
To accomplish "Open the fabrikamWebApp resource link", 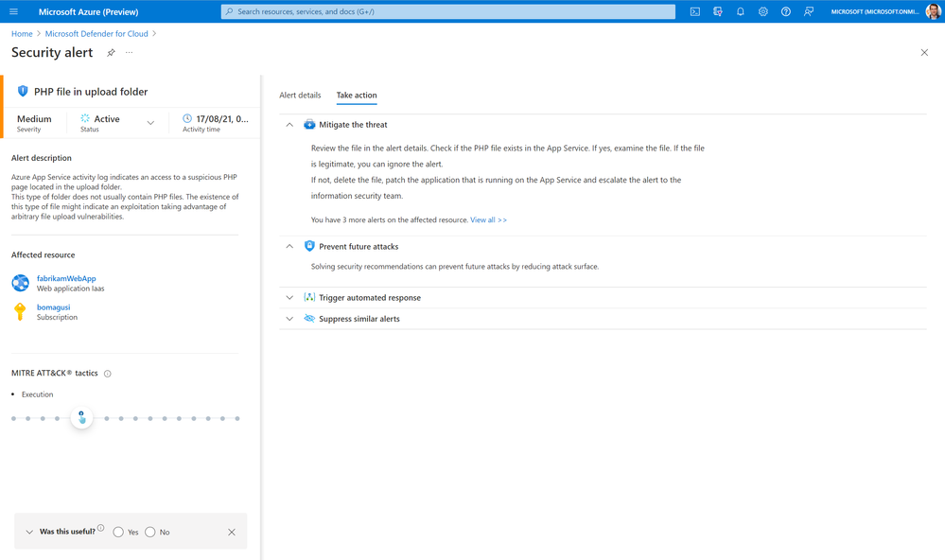I will click(x=66, y=278).
